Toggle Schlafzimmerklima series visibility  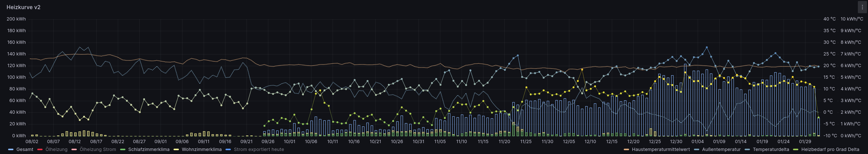[149, 149]
